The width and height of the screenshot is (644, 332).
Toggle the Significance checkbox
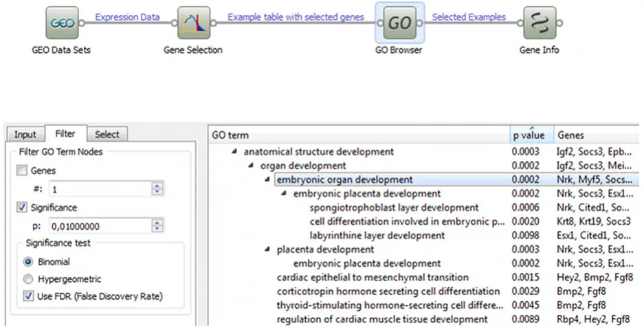tap(22, 207)
